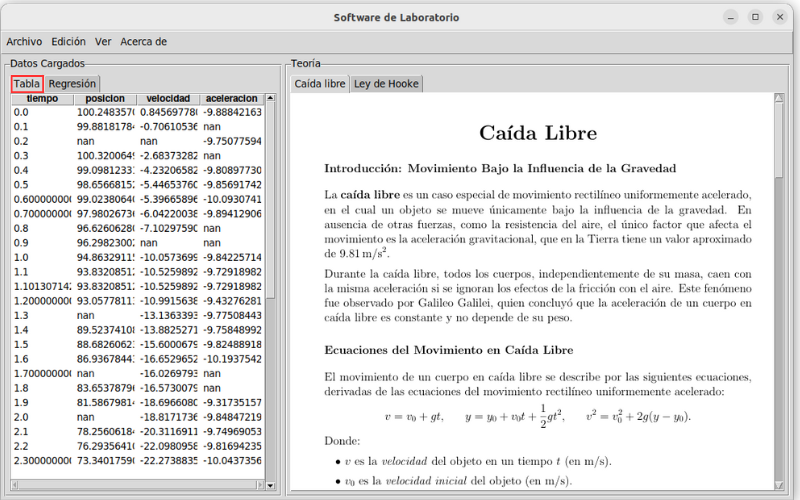
Task: Click the Ecuaciones del Movimiento heading
Action: (x=448, y=350)
